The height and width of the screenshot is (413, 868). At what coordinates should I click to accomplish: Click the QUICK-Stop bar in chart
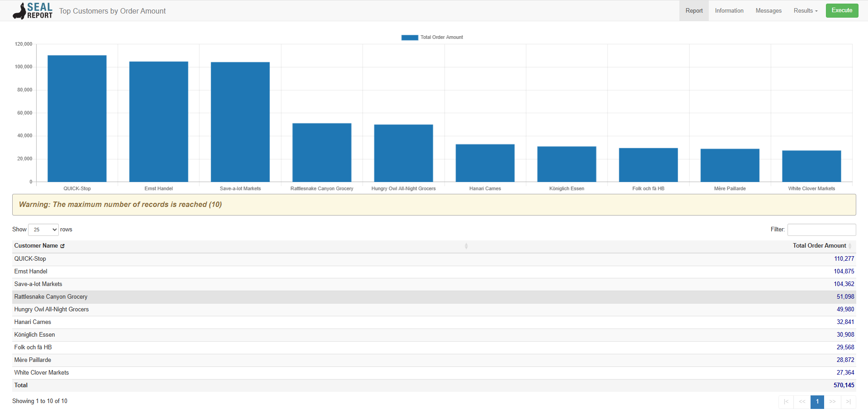coord(77,118)
